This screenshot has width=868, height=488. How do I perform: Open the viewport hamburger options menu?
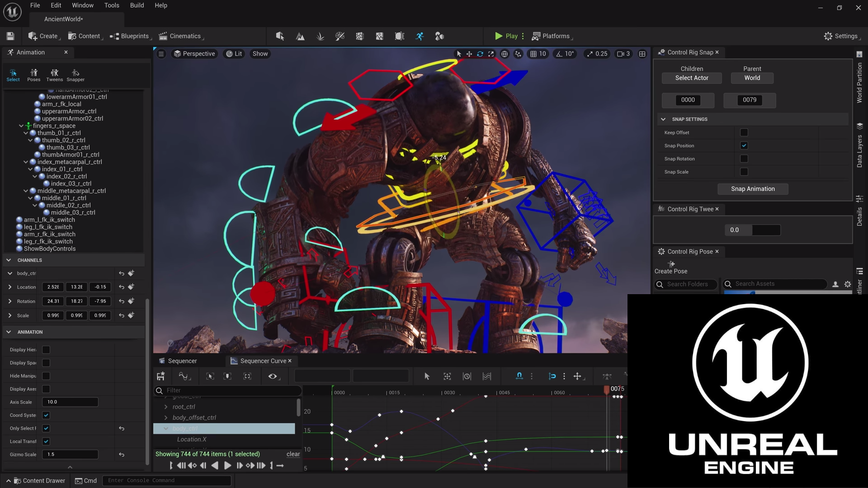coord(161,54)
